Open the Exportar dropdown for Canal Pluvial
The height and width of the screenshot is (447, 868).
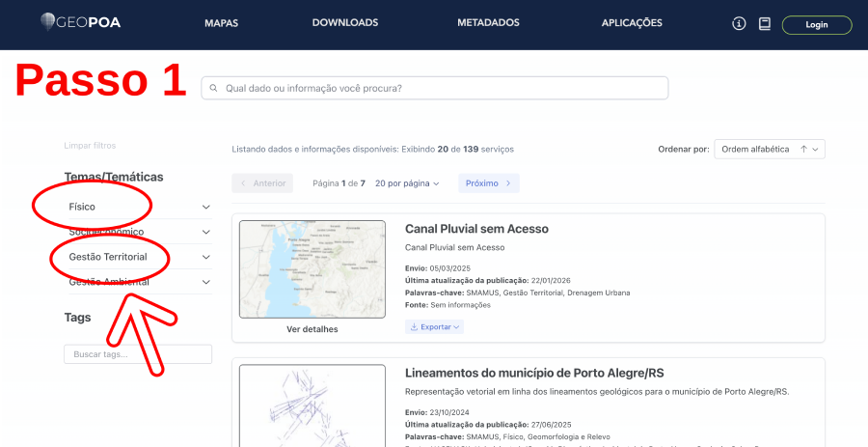435,327
